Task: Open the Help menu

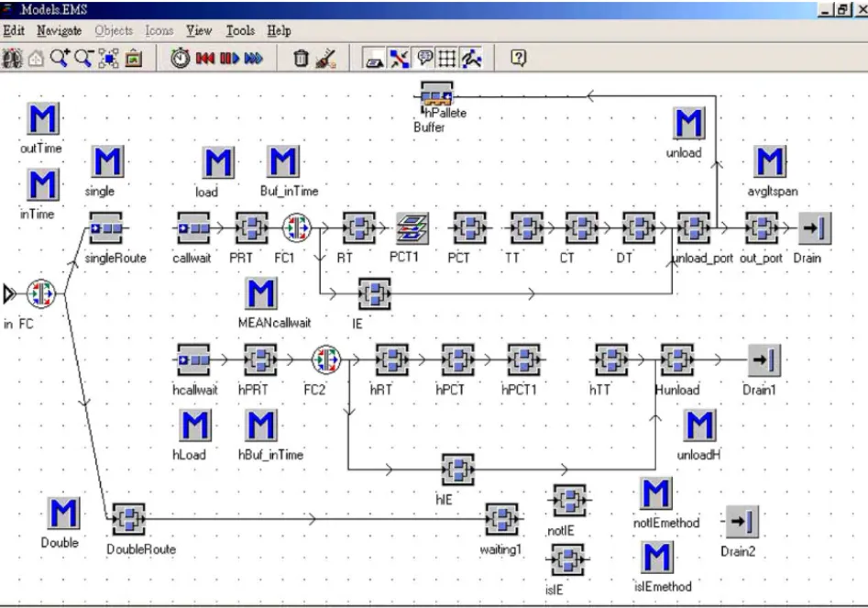Action: [279, 30]
